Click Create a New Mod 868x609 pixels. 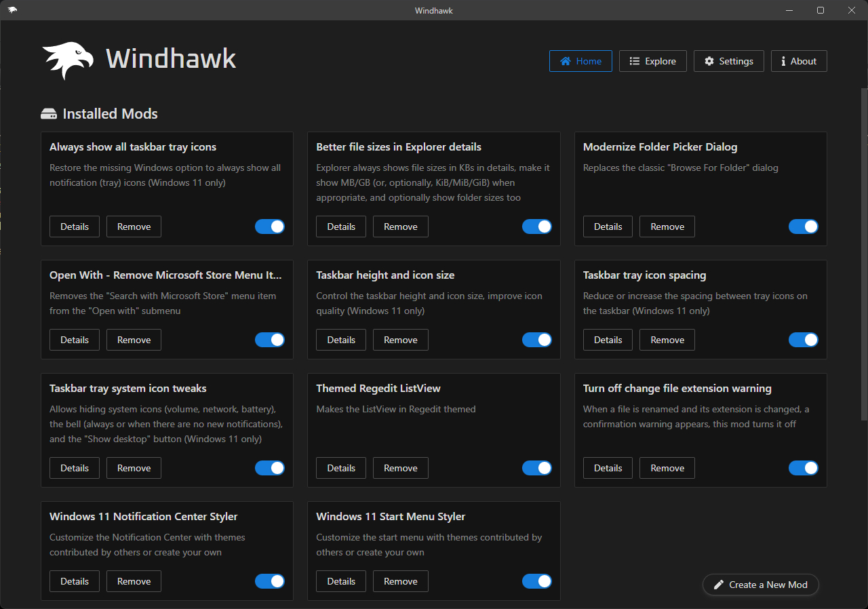760,585
